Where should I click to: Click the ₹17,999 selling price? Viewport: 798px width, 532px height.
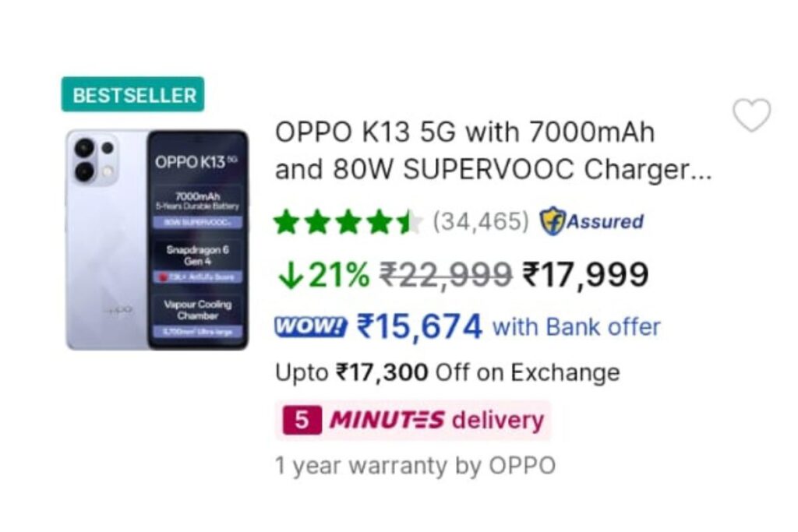point(585,275)
